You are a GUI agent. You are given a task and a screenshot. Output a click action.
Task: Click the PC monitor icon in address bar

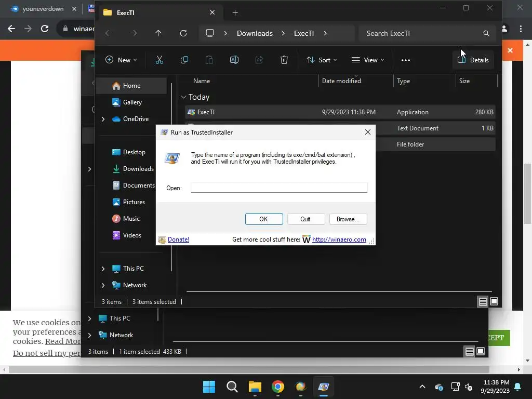[x=210, y=33]
